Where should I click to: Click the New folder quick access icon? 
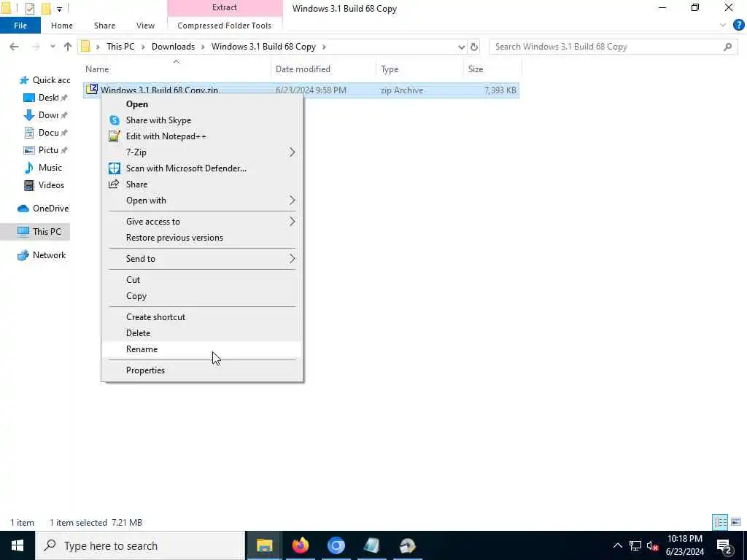point(46,8)
